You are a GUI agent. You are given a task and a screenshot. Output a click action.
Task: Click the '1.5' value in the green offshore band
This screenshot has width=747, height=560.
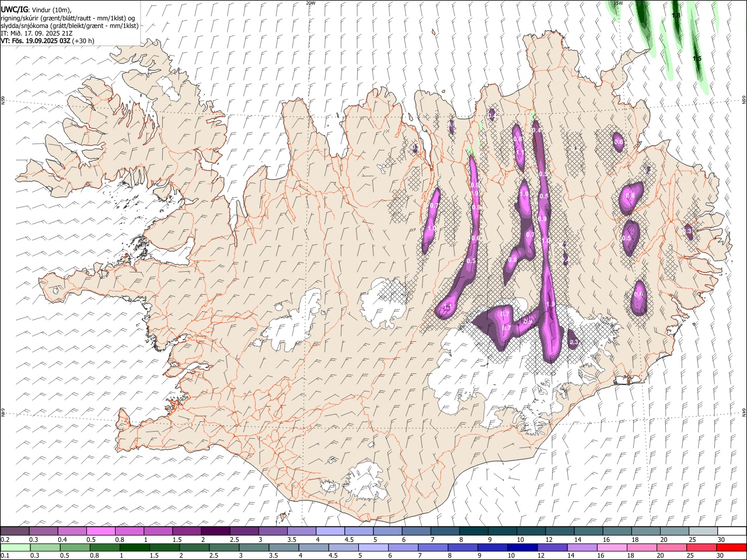click(697, 59)
